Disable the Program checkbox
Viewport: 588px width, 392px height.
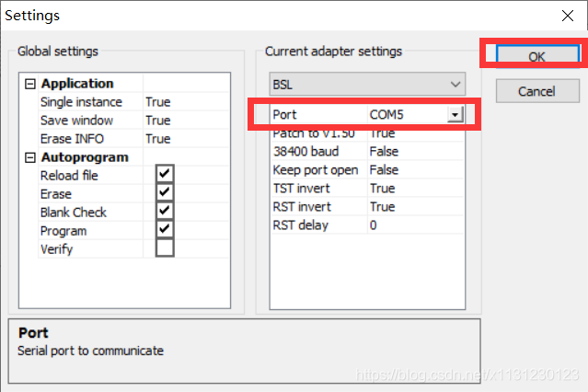click(x=165, y=230)
